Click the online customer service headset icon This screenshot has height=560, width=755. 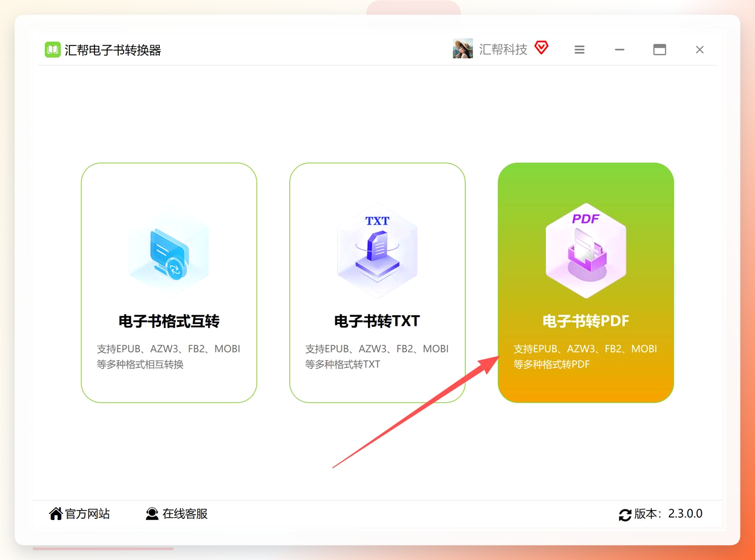152,514
